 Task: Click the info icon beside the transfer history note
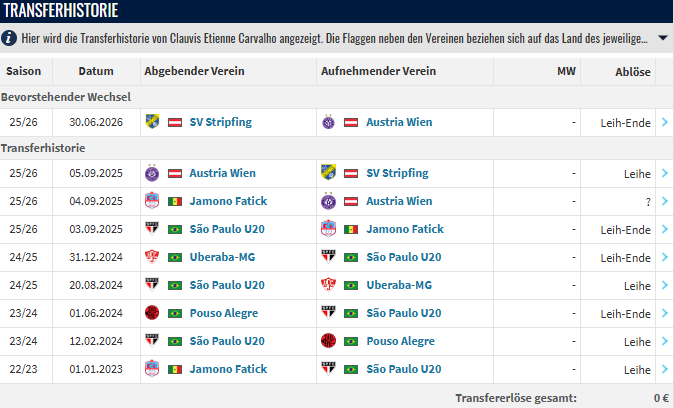[x=9, y=38]
